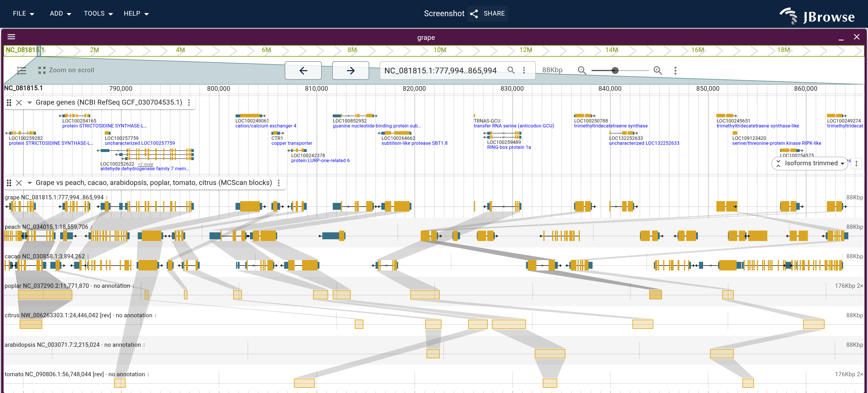The width and height of the screenshot is (868, 393).
Task: Open location box more options menu
Action: [524, 70]
